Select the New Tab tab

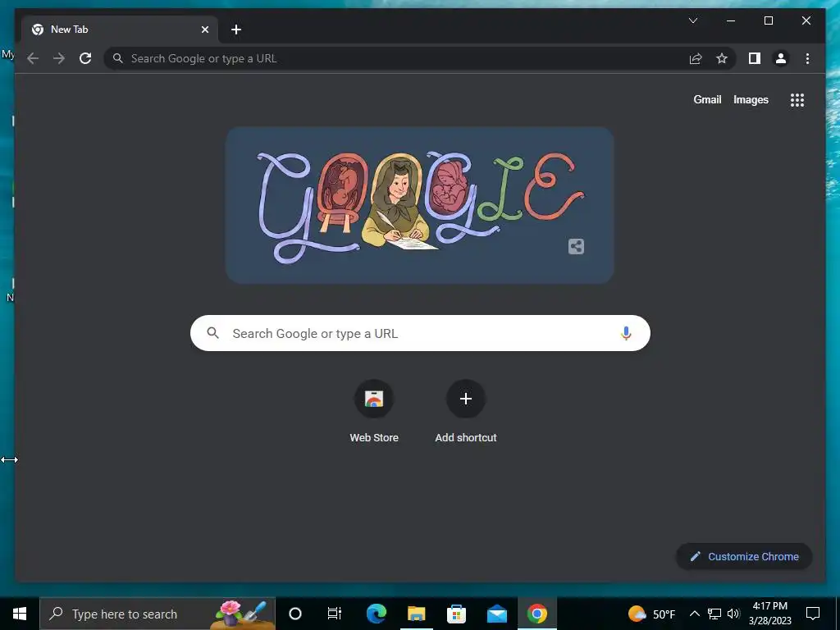[x=120, y=30]
